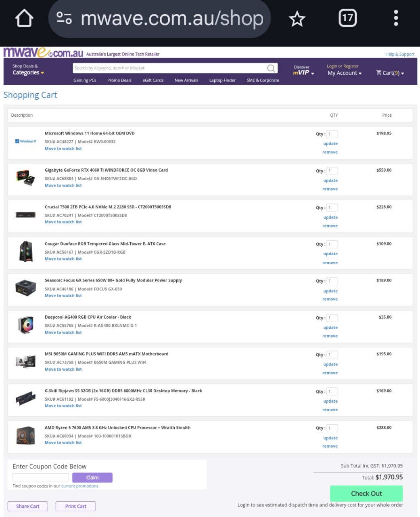Screen dimensions: 420x517
Task: Click the G.Skill Ripjaws memory thumbnail
Action: [x=26, y=398]
